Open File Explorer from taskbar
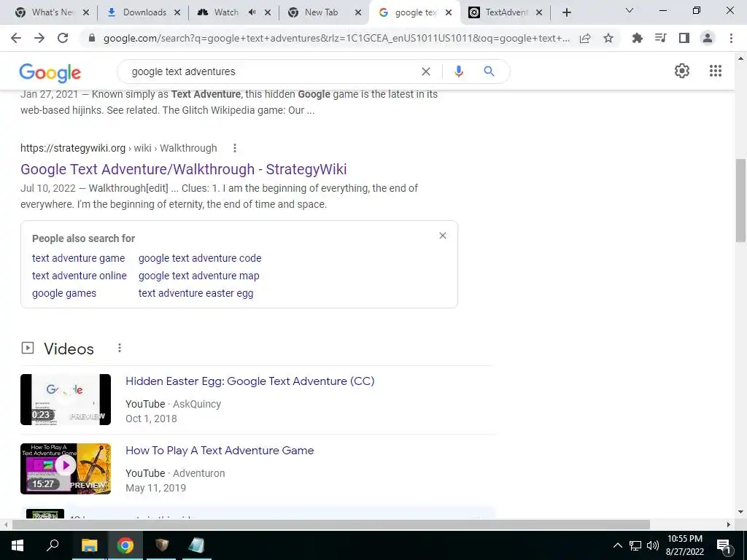This screenshot has width=747, height=560. click(x=89, y=545)
